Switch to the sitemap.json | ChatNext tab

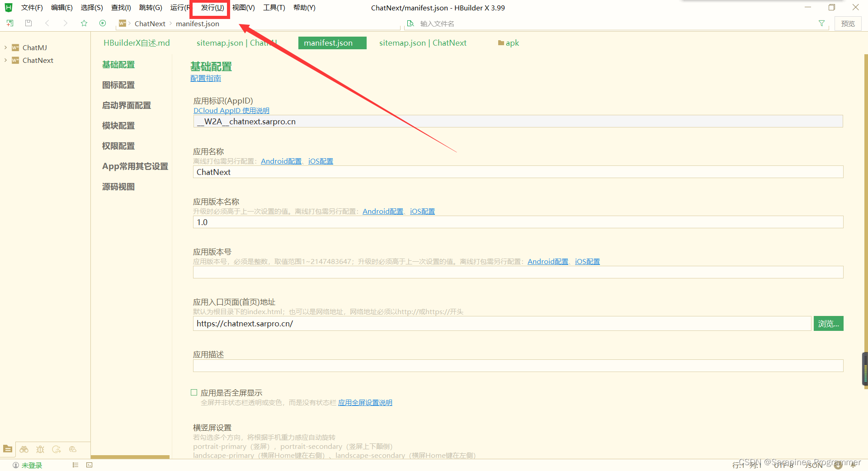(423, 43)
